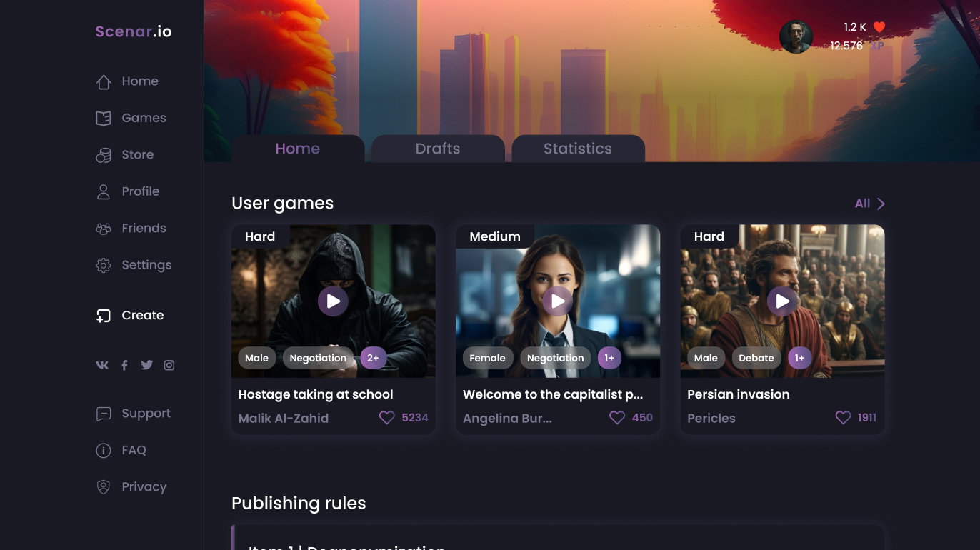Image resolution: width=980 pixels, height=550 pixels.
Task: Click the VK social icon
Action: pos(102,365)
